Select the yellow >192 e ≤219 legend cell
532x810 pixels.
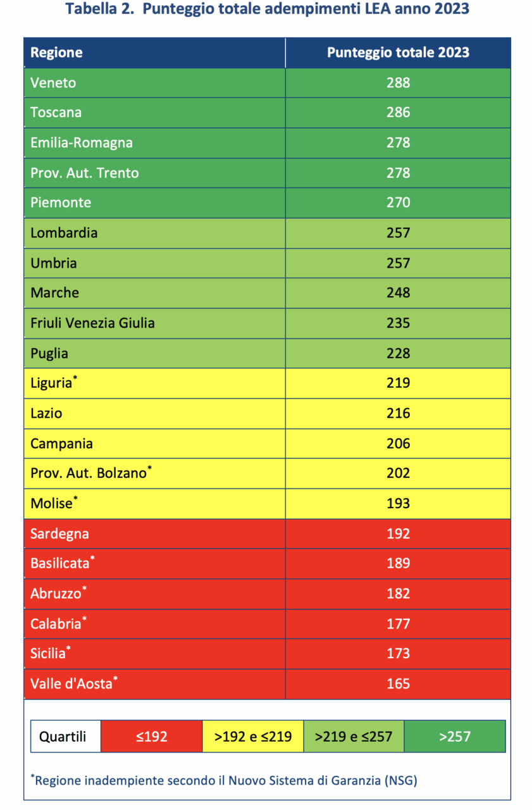click(x=252, y=736)
